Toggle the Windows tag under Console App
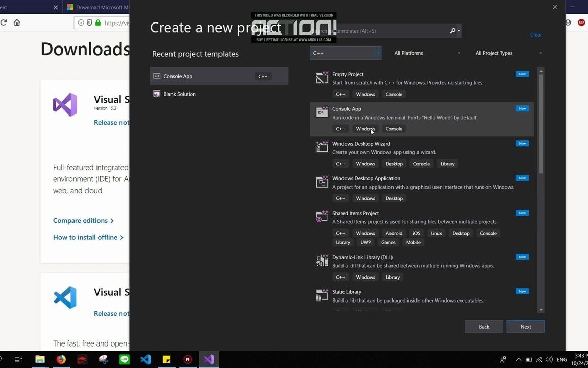 (365, 129)
